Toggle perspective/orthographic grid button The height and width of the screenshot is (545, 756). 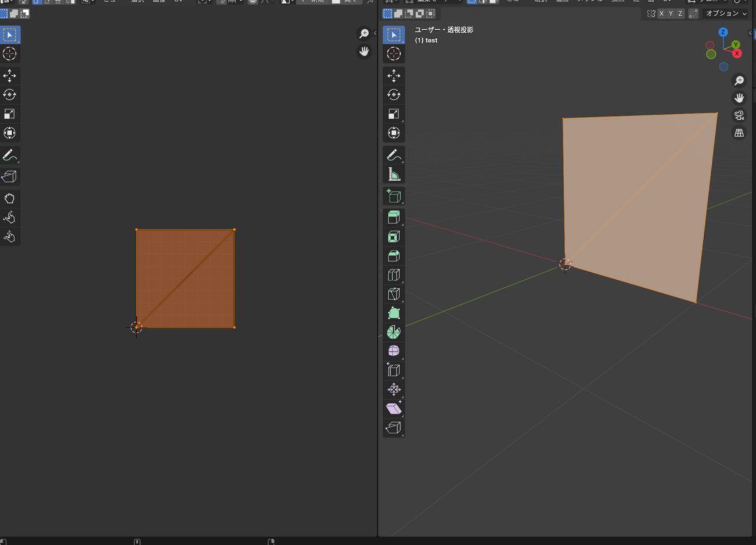pos(739,133)
